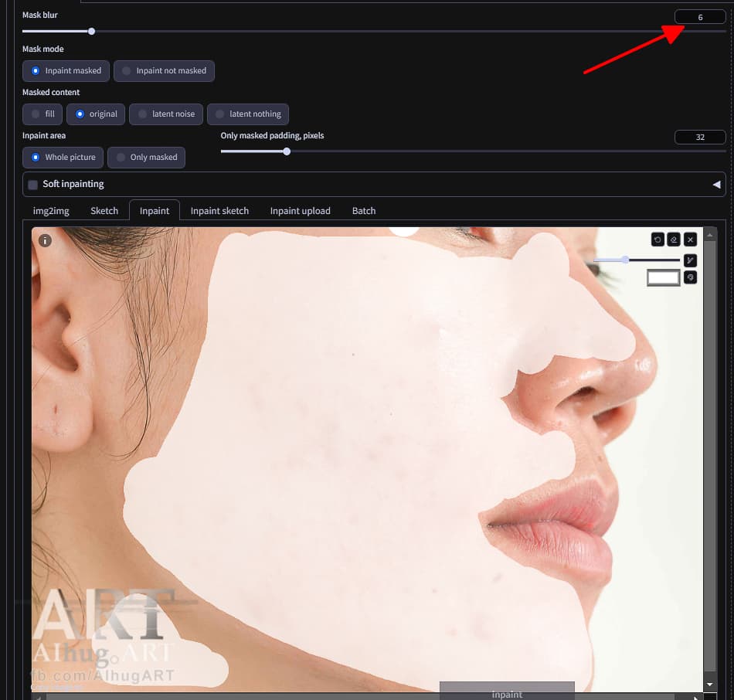This screenshot has height=700, width=734.
Task: Enable the Soft inpainting checkbox
Action: click(32, 184)
